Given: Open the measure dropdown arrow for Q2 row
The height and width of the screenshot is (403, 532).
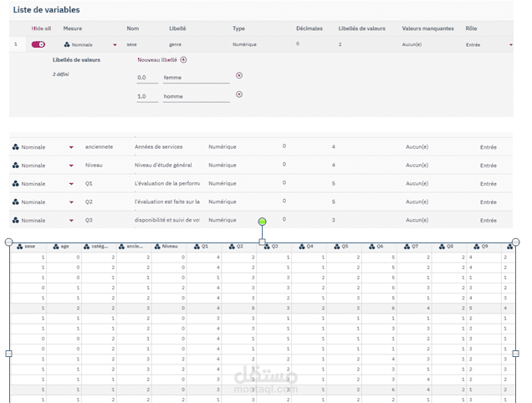Looking at the screenshot, I should 71,202.
